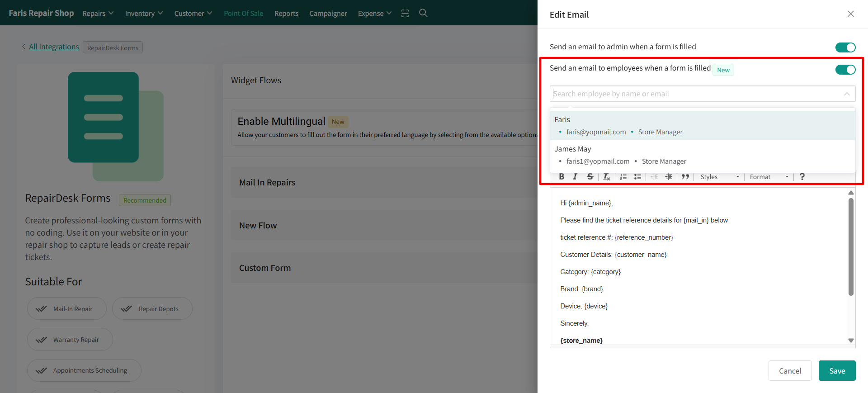The height and width of the screenshot is (393, 868).
Task: Click the back arrow beside All Integrations
Action: (24, 47)
